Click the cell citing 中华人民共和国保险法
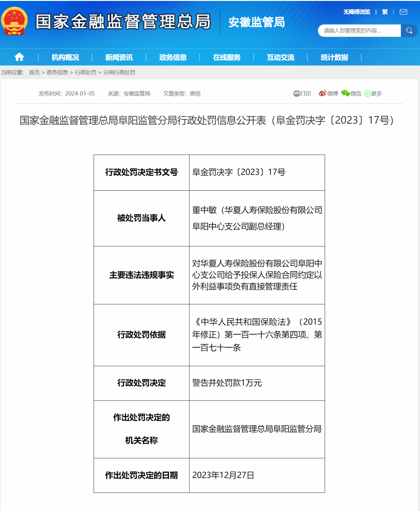 click(257, 335)
